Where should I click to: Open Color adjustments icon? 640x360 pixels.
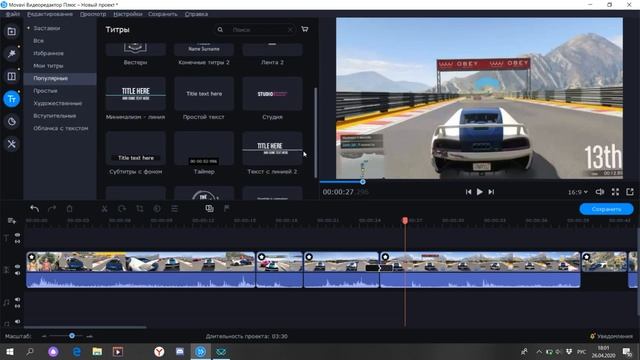click(157, 209)
